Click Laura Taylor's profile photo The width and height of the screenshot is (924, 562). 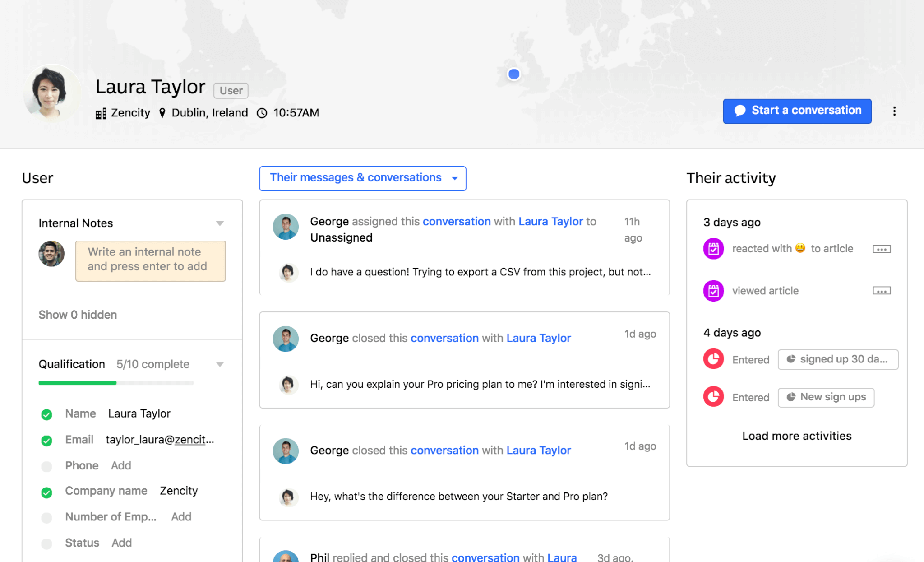(51, 93)
